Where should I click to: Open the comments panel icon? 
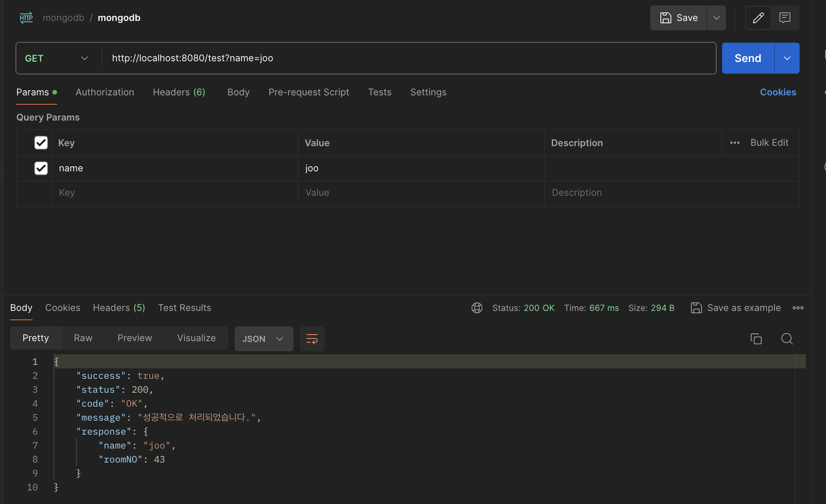(785, 18)
